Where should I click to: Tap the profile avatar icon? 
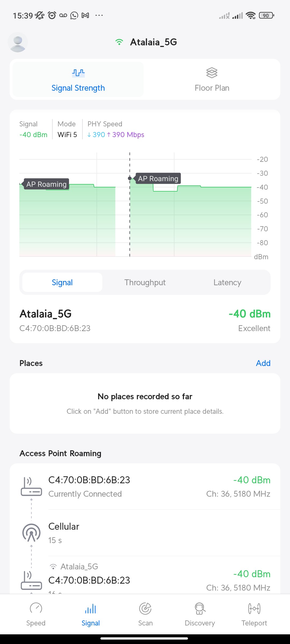click(x=18, y=42)
